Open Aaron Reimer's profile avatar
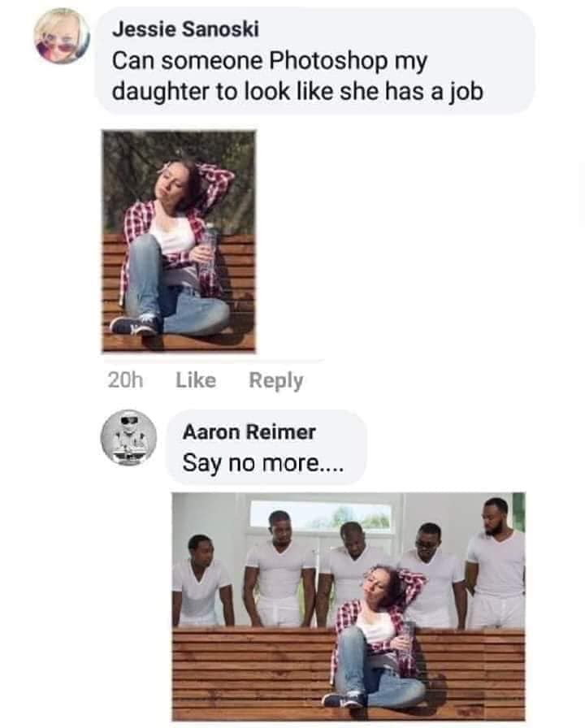This screenshot has height=728, width=585. pyautogui.click(x=128, y=437)
